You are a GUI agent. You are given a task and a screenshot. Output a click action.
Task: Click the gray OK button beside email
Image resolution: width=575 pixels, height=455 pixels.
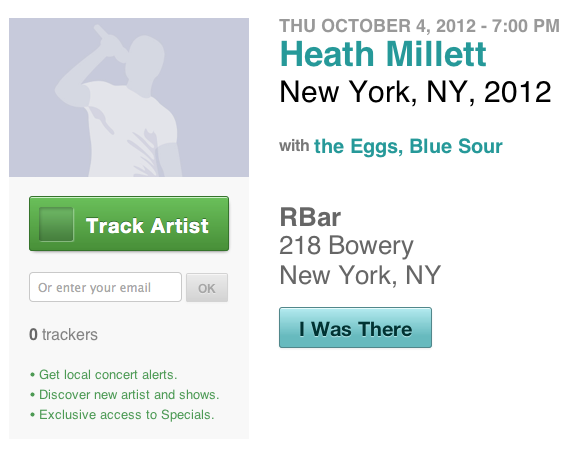[x=207, y=288]
